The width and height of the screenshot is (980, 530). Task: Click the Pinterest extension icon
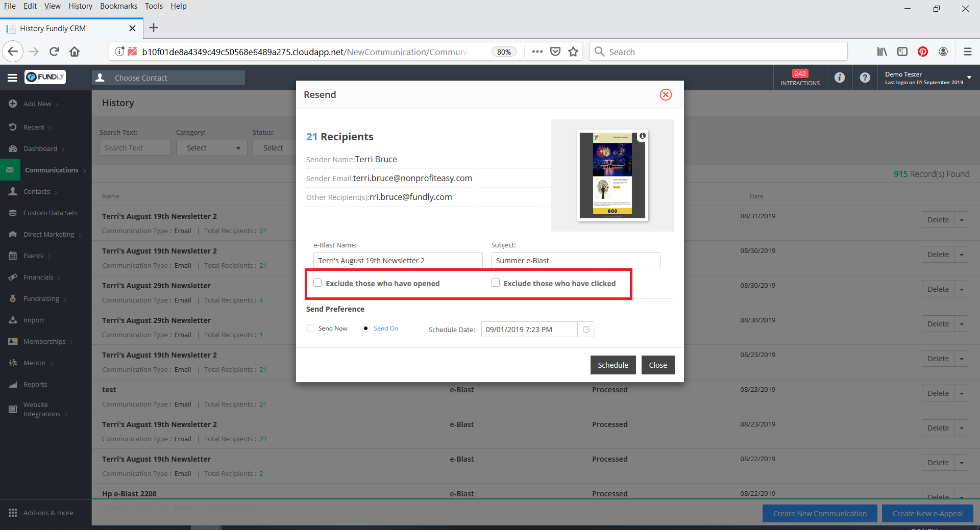pyautogui.click(x=923, y=52)
